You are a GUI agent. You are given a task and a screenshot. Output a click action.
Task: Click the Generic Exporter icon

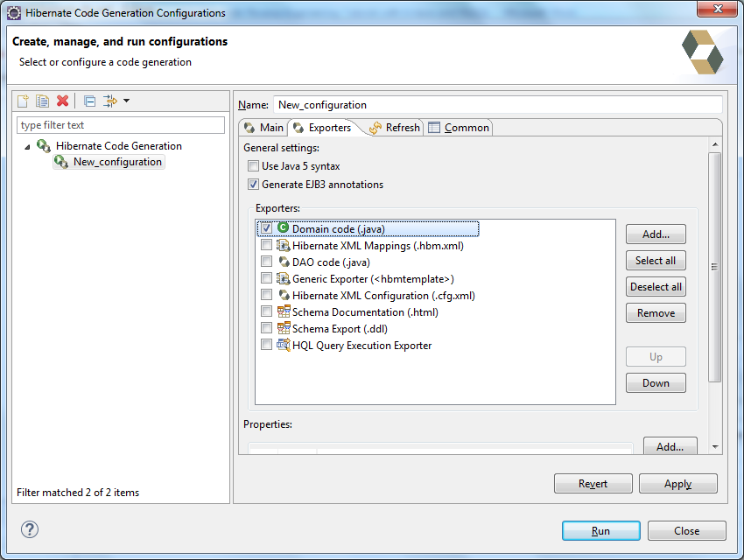point(284,279)
